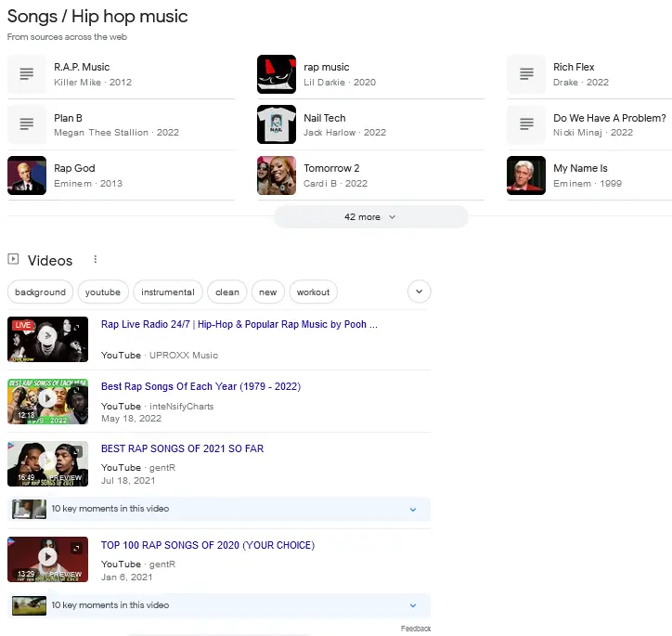
Task: Expand more video filter chips with chevron
Action: click(419, 292)
